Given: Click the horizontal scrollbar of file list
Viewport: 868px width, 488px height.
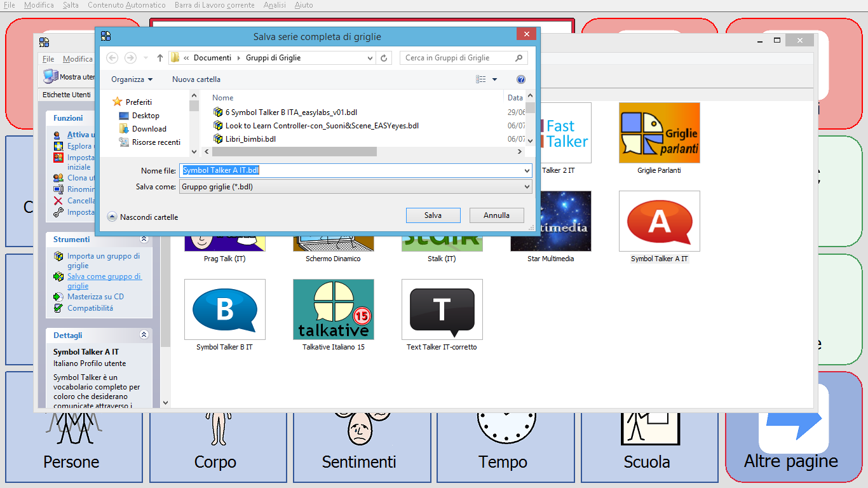Looking at the screenshot, I should (x=294, y=152).
